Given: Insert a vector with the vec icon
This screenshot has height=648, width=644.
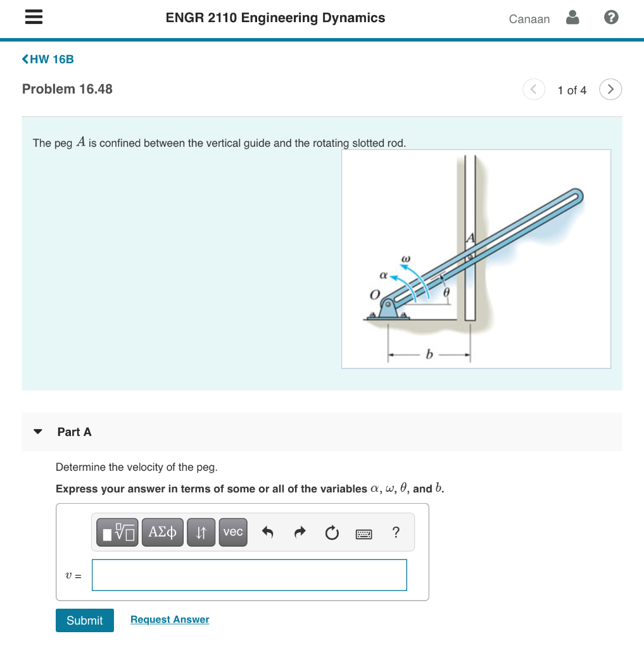Looking at the screenshot, I should click(x=232, y=532).
